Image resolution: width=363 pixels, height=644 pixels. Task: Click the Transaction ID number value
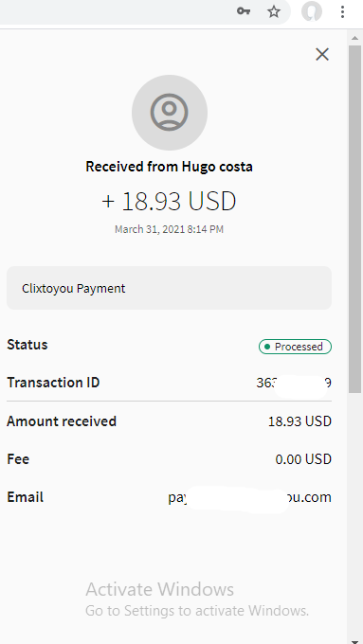coord(294,383)
